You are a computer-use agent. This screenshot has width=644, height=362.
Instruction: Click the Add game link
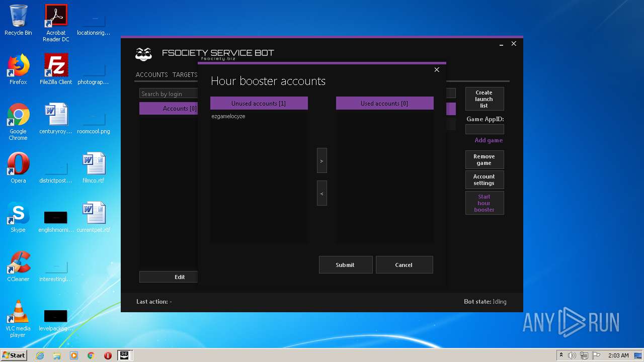click(x=489, y=140)
